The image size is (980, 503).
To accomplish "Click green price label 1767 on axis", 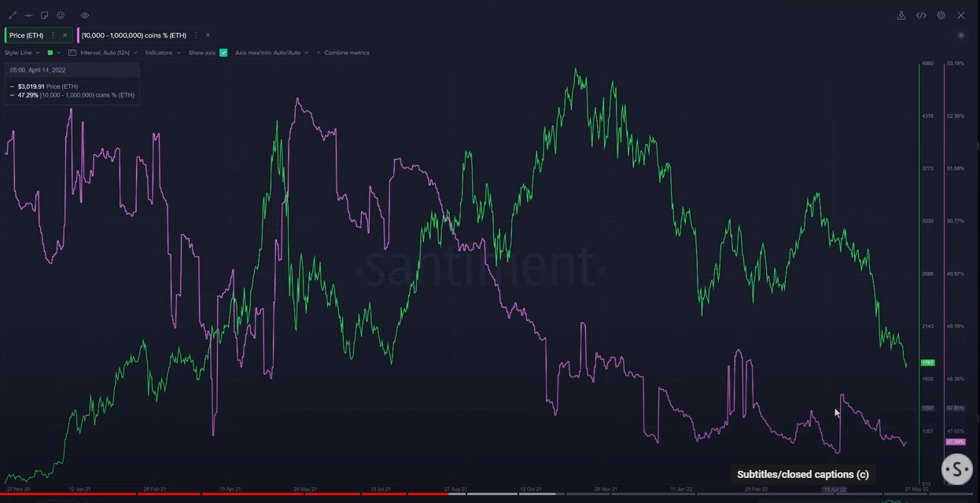I will pos(927,362).
